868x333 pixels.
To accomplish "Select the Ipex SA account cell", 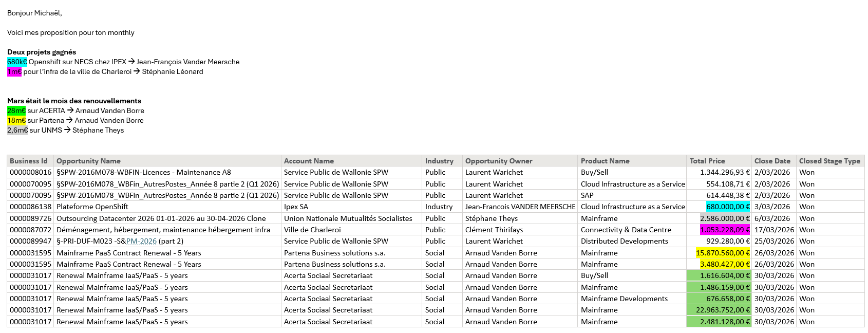I will [x=296, y=207].
